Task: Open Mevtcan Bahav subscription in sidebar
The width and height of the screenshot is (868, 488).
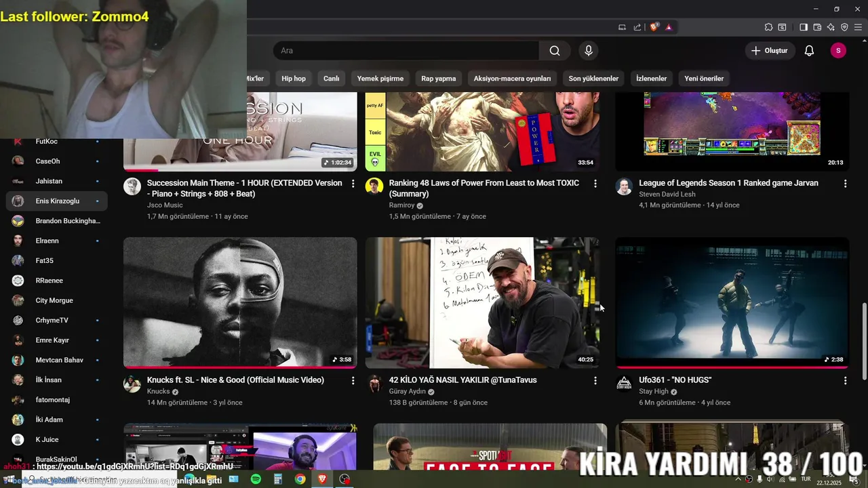Action: [57, 360]
